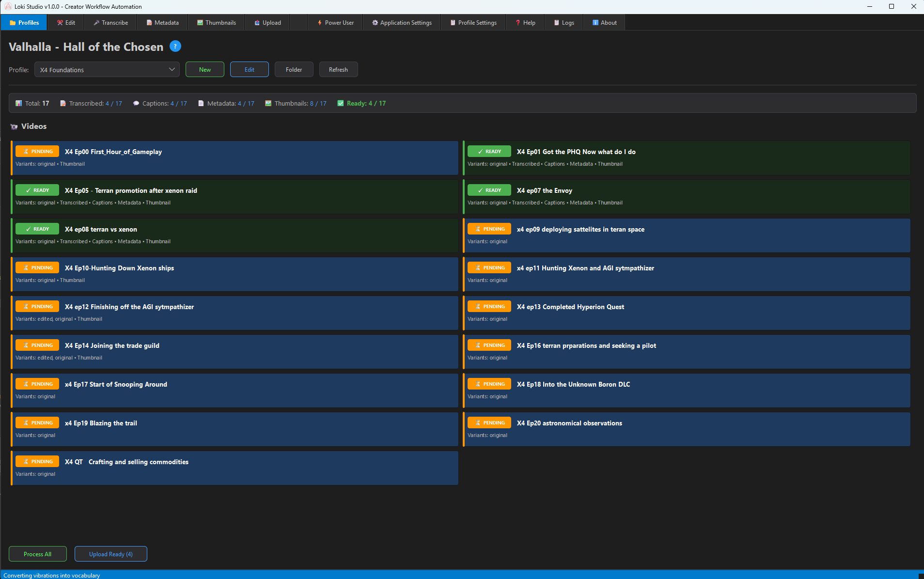Image resolution: width=924 pixels, height=579 pixels.
Task: Click the Logs icon
Action: pos(556,22)
